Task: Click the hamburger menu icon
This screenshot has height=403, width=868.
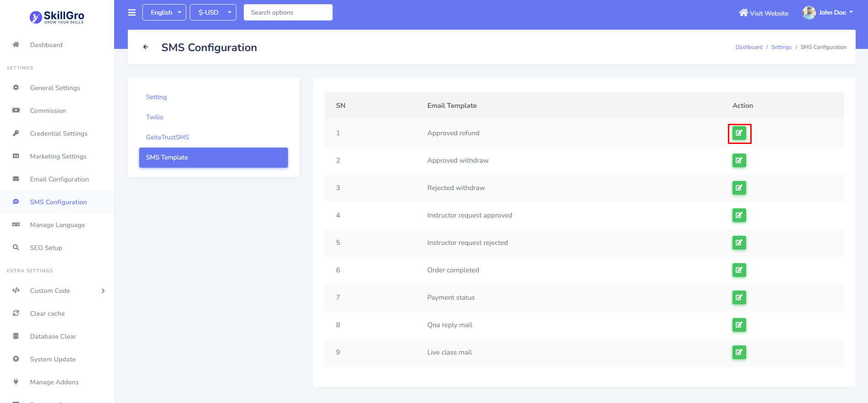Action: (132, 12)
